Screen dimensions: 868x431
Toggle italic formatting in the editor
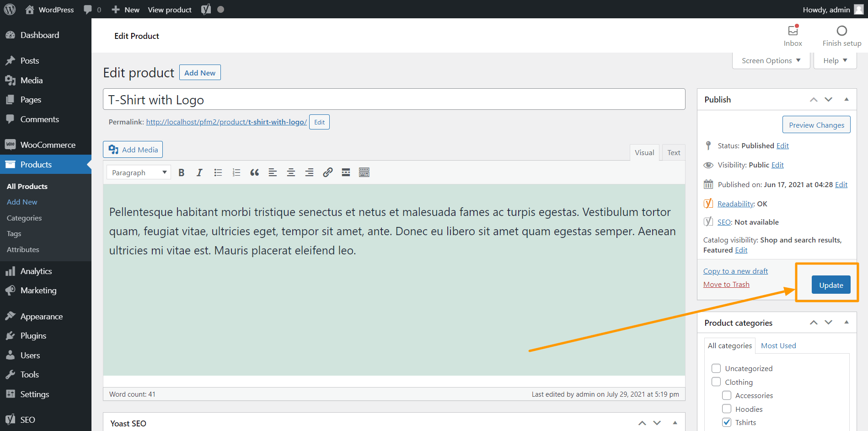click(x=199, y=172)
